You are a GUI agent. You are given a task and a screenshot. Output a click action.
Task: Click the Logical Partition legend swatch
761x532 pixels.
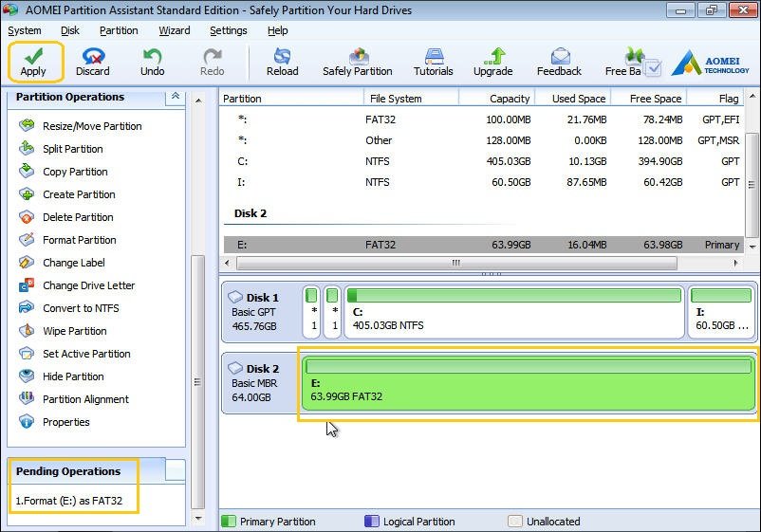click(x=371, y=522)
